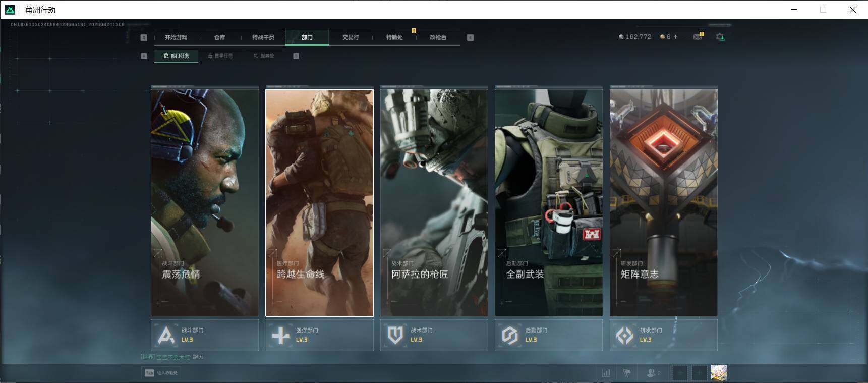
Task: Open the flag icon in bottom bar
Action: click(x=627, y=373)
